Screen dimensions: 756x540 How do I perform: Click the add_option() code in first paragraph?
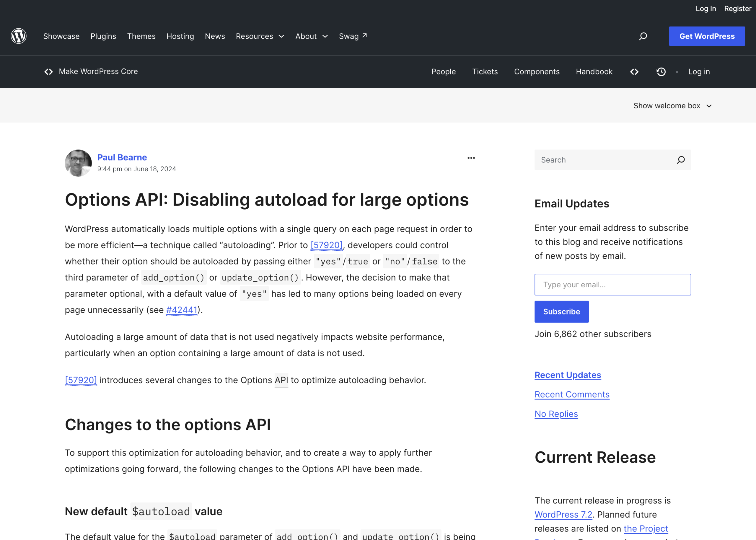point(174,278)
